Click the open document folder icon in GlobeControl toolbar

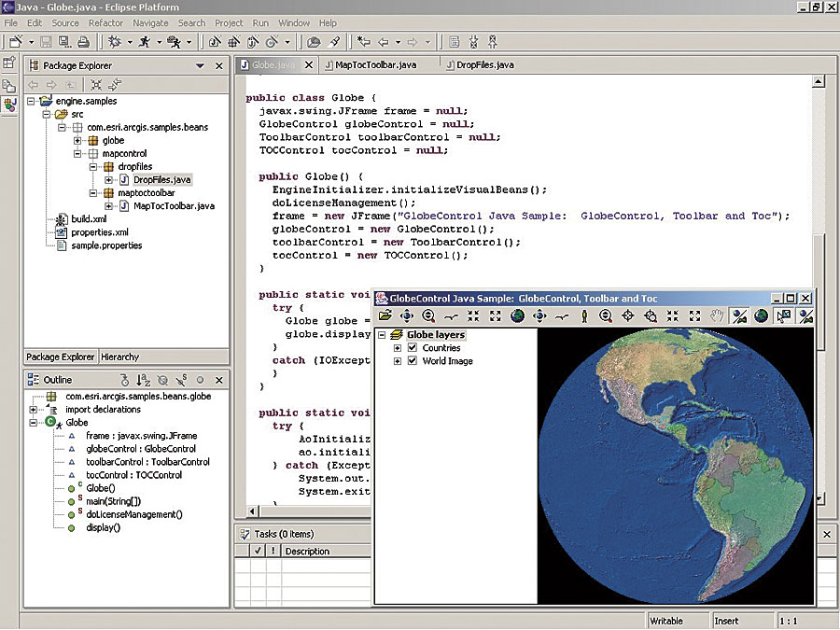point(385,317)
